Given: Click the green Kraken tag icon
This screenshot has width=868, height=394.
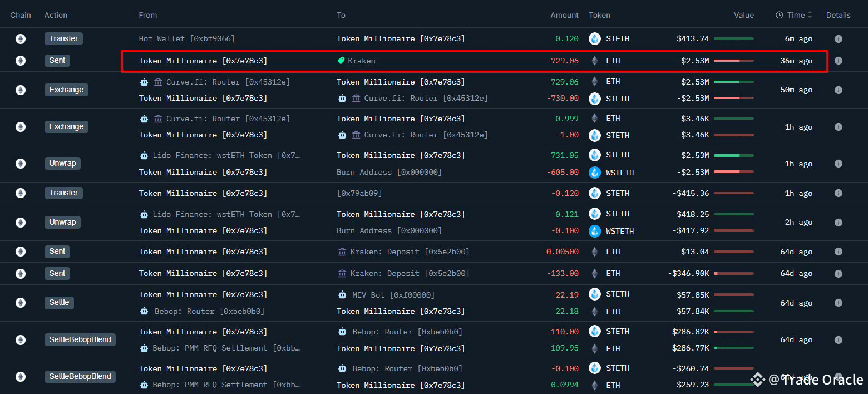Looking at the screenshot, I should pos(341,61).
